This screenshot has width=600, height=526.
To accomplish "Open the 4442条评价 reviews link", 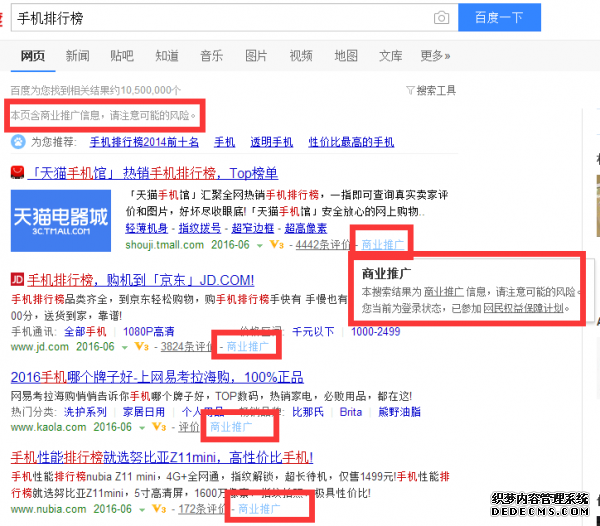I will pyautogui.click(x=324, y=244).
